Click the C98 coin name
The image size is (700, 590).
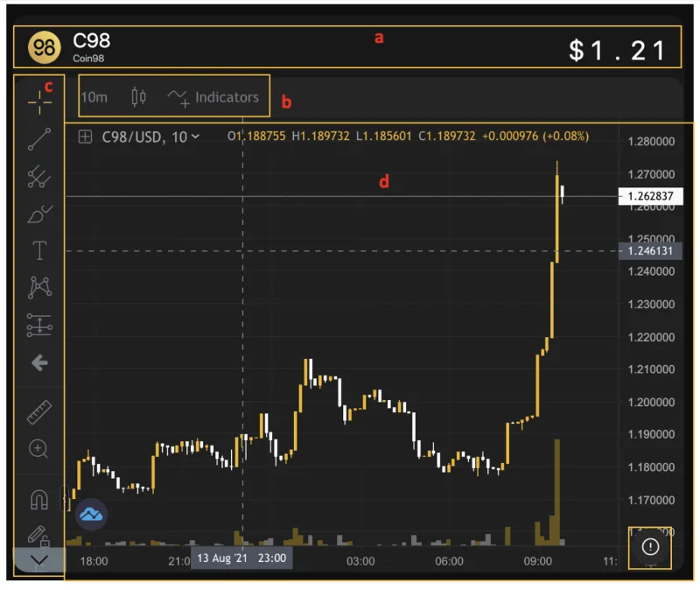tap(92, 41)
